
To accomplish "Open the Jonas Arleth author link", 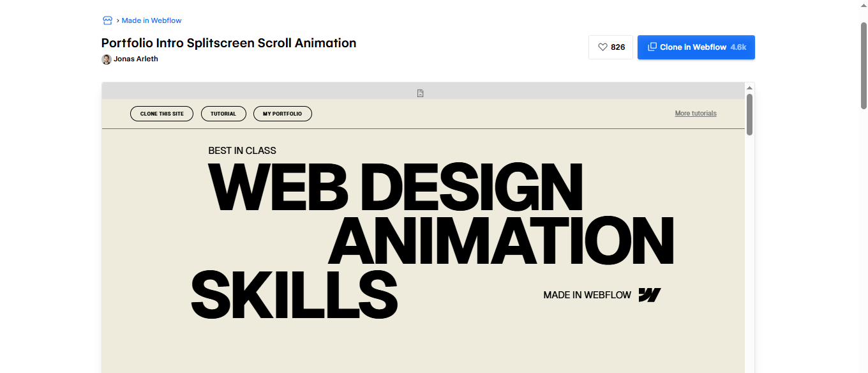I will (136, 59).
